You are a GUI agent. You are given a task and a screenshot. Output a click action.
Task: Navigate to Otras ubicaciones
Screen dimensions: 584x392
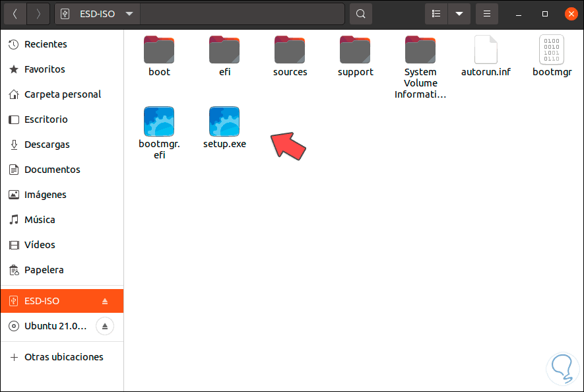pyautogui.click(x=64, y=356)
